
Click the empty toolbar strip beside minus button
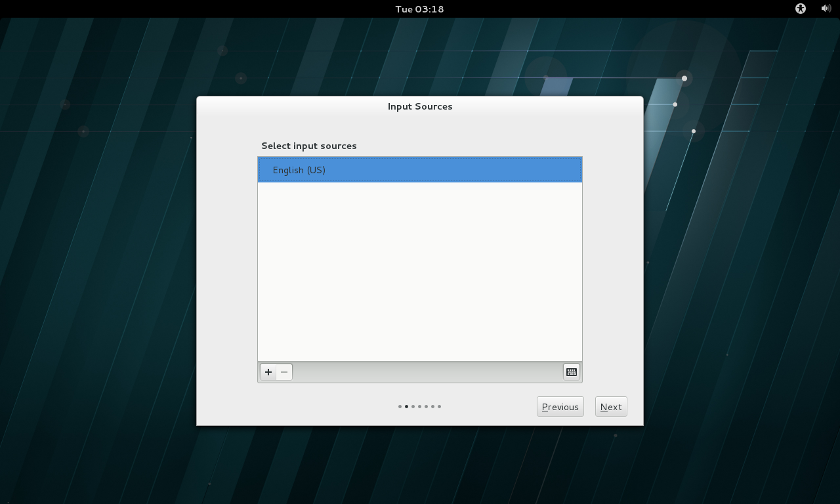(427, 372)
